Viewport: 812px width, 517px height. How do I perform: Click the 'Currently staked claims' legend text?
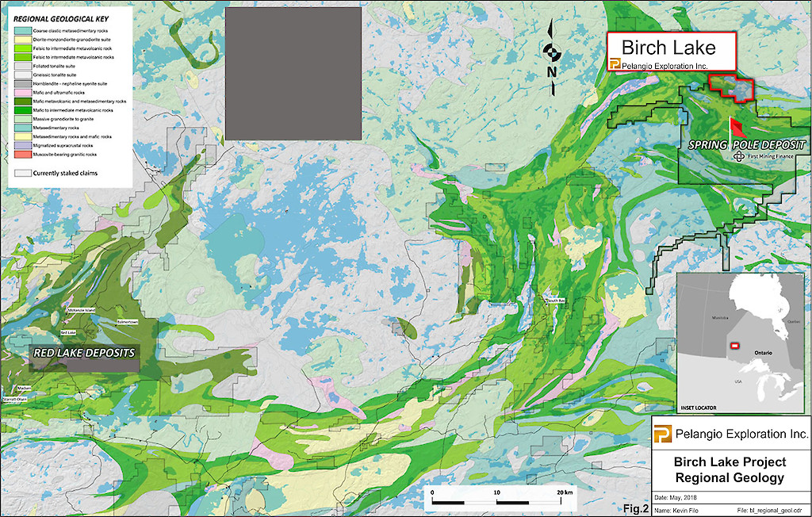point(65,173)
